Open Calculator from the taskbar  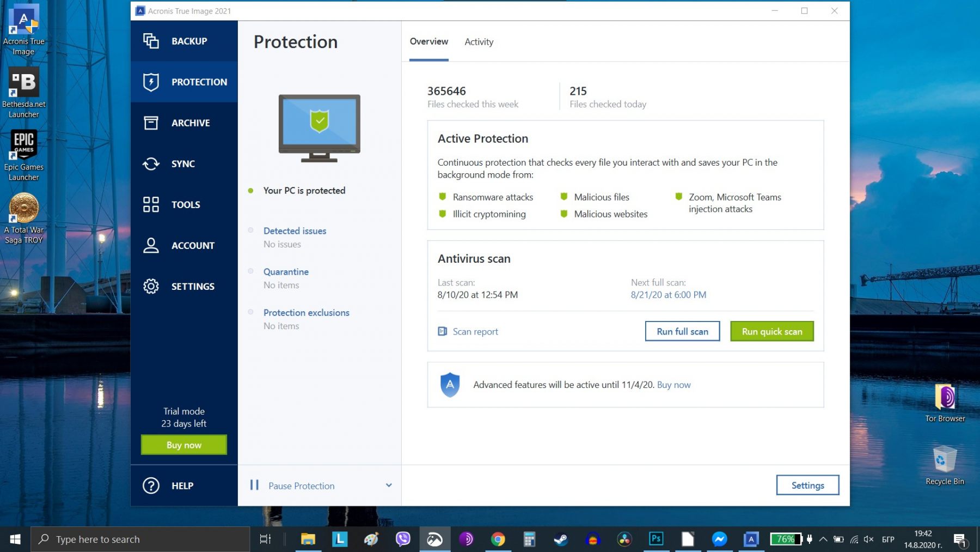point(529,539)
